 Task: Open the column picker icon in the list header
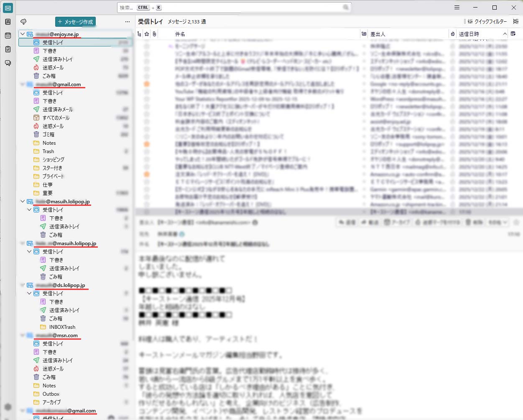click(x=513, y=34)
